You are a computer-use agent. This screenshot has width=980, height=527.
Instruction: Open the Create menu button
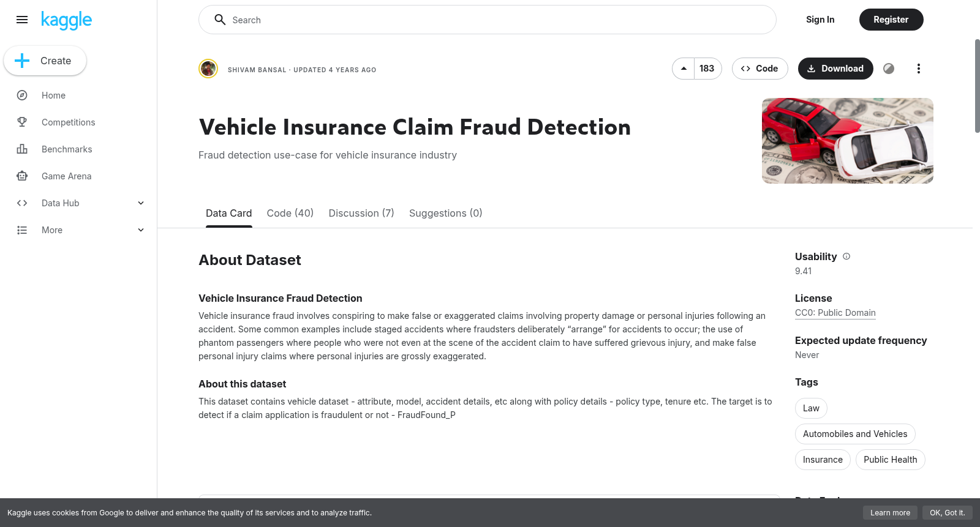click(x=45, y=61)
